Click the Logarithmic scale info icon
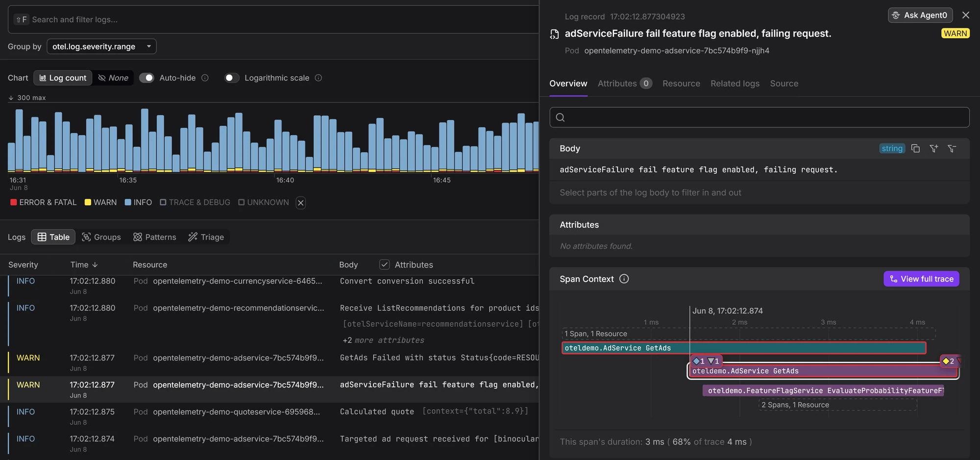 (x=318, y=78)
